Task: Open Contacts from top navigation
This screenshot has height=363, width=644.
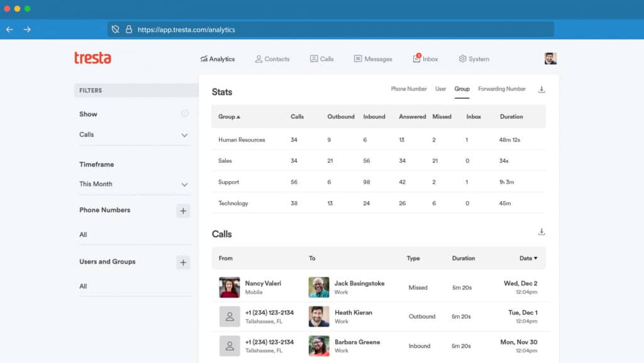Action: coord(272,59)
